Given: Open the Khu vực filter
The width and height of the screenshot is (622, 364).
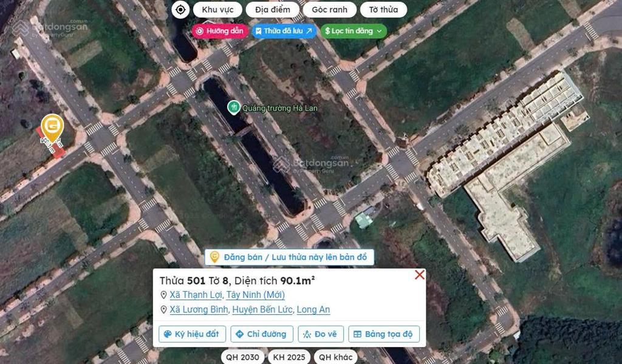Looking at the screenshot, I should [217, 10].
